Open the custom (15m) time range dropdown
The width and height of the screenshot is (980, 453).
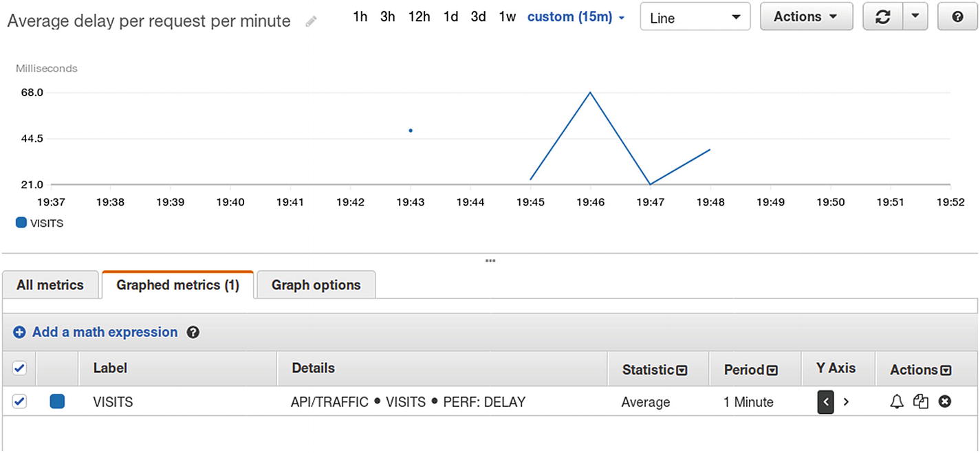(x=576, y=16)
